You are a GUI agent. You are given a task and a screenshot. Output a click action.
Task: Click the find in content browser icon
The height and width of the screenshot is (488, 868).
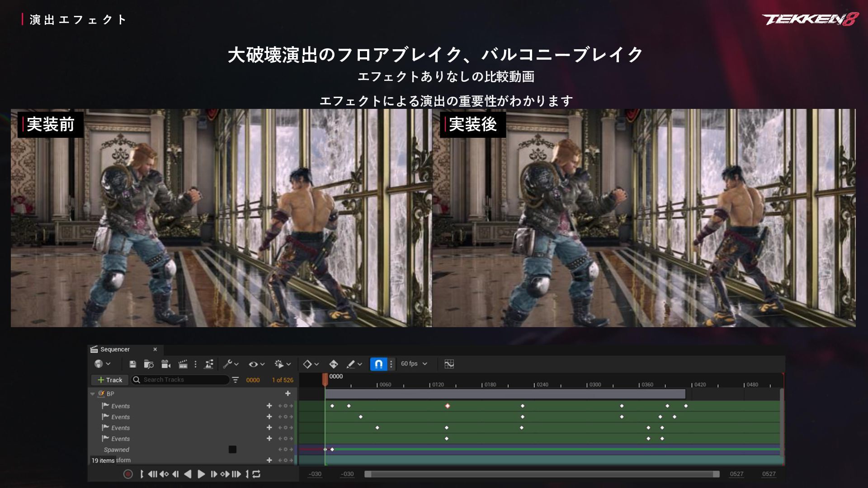tap(149, 364)
